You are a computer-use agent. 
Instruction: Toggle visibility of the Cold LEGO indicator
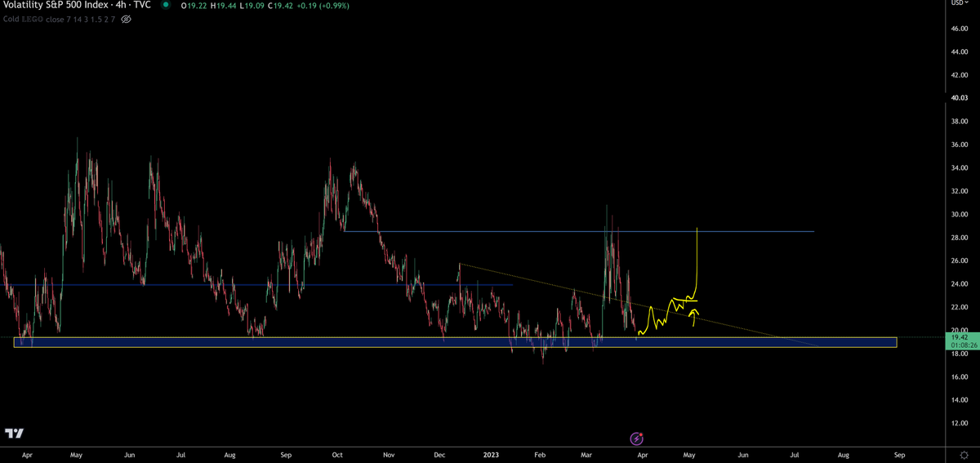click(126, 19)
